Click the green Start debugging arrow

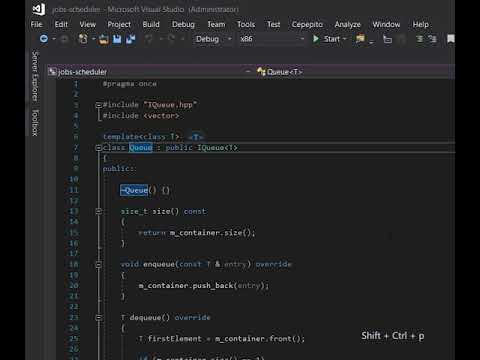point(316,39)
